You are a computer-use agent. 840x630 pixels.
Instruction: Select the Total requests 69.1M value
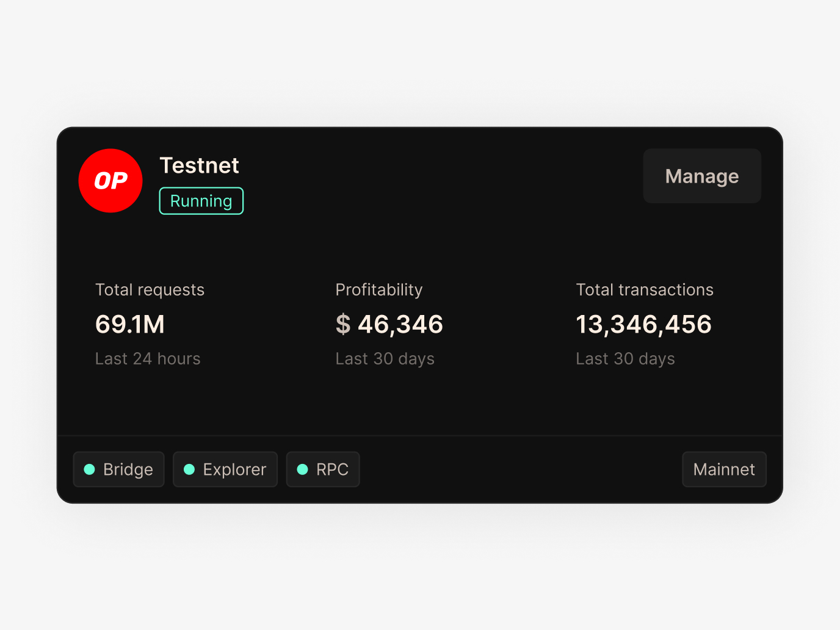pos(130,324)
